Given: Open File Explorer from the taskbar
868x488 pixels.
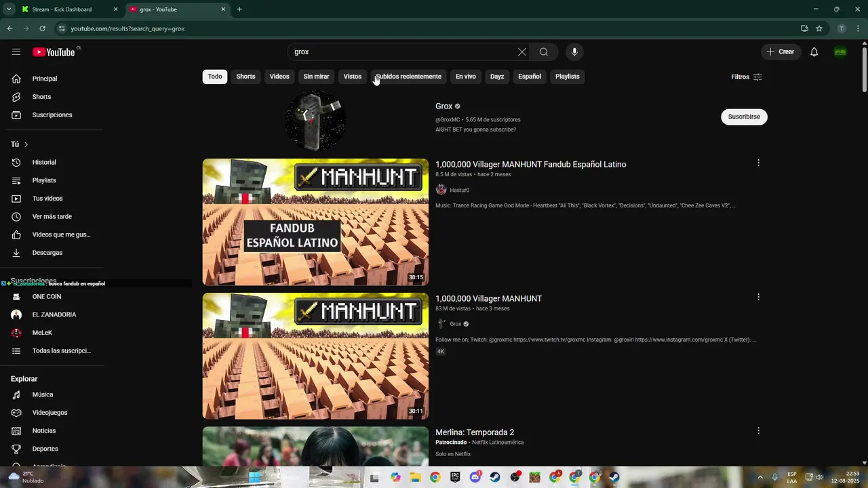Looking at the screenshot, I should (x=415, y=477).
